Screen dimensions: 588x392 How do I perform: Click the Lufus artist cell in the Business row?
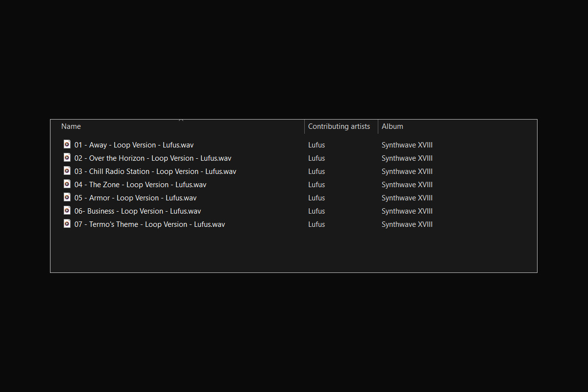coord(317,211)
